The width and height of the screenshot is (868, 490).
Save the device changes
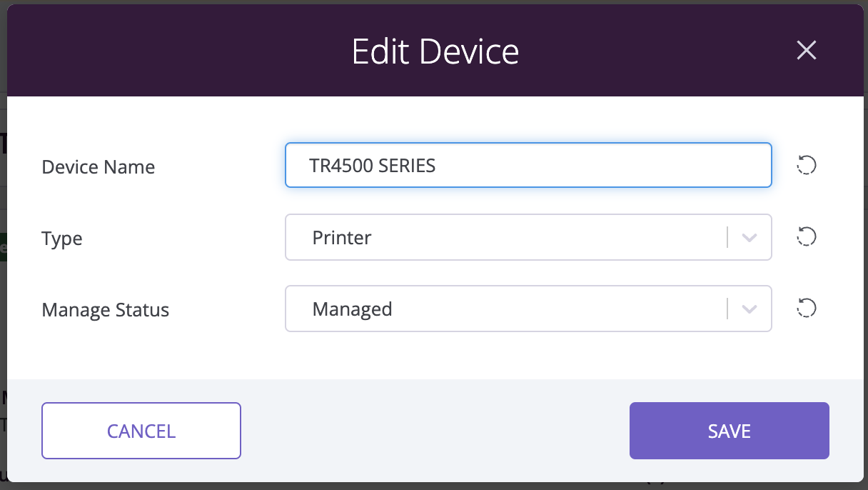[730, 431]
